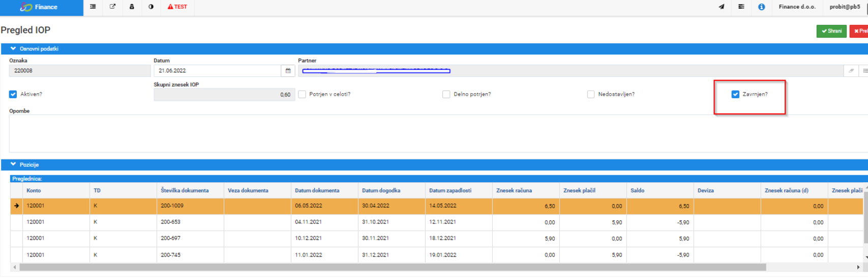Click date 10.12.2021 in Datum dokumenta

point(324,238)
